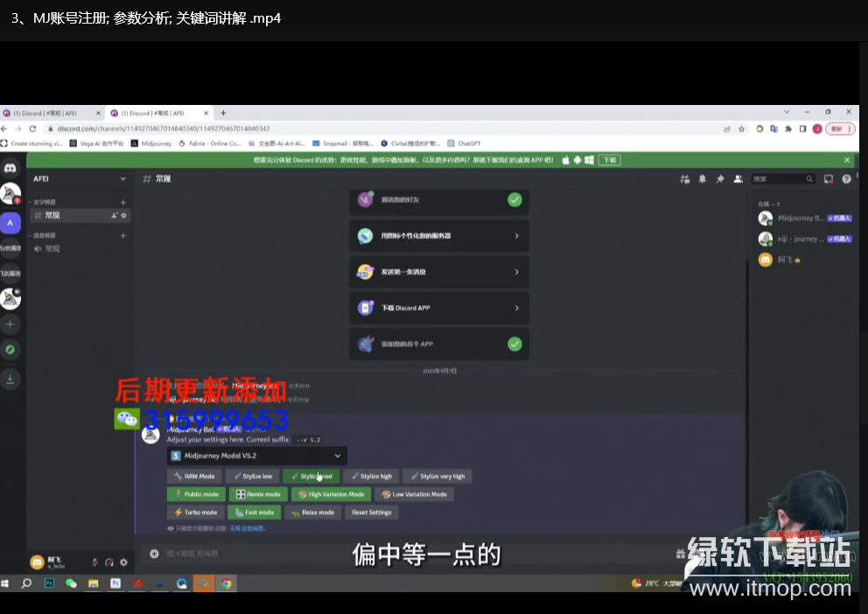The width and height of the screenshot is (868, 614).
Task: Expand the AFEI server menu chevron
Action: 122,178
